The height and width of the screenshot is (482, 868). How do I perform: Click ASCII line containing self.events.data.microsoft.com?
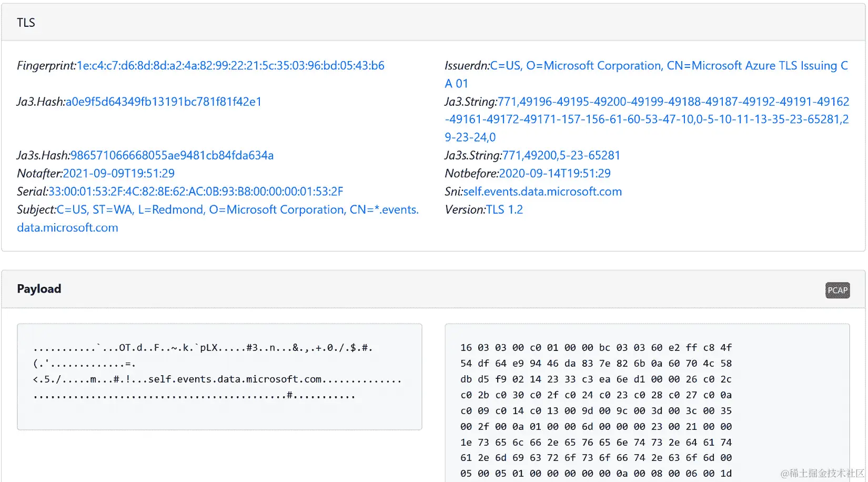[x=217, y=379]
